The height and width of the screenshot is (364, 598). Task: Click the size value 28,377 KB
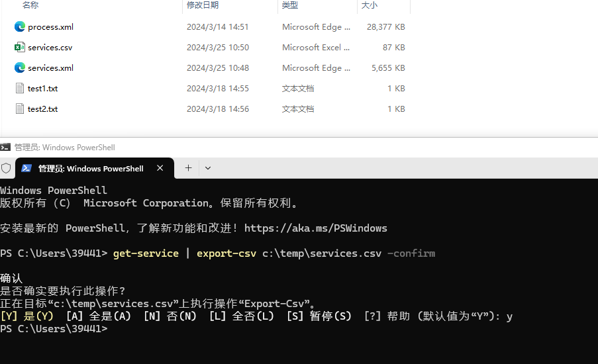tap(386, 27)
